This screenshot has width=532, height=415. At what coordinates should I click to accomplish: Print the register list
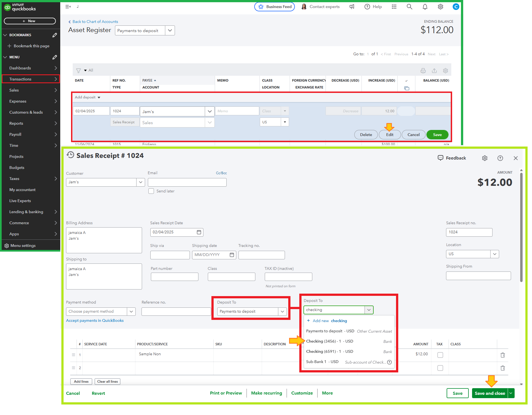[423, 71]
